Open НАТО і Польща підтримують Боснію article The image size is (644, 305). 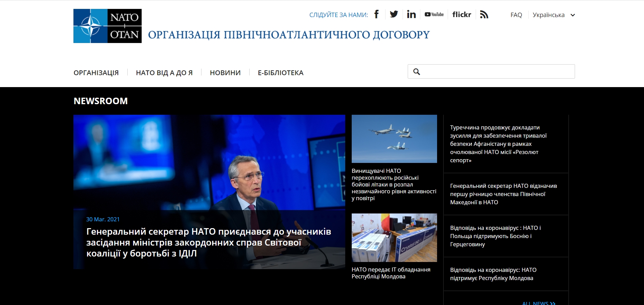click(x=495, y=236)
